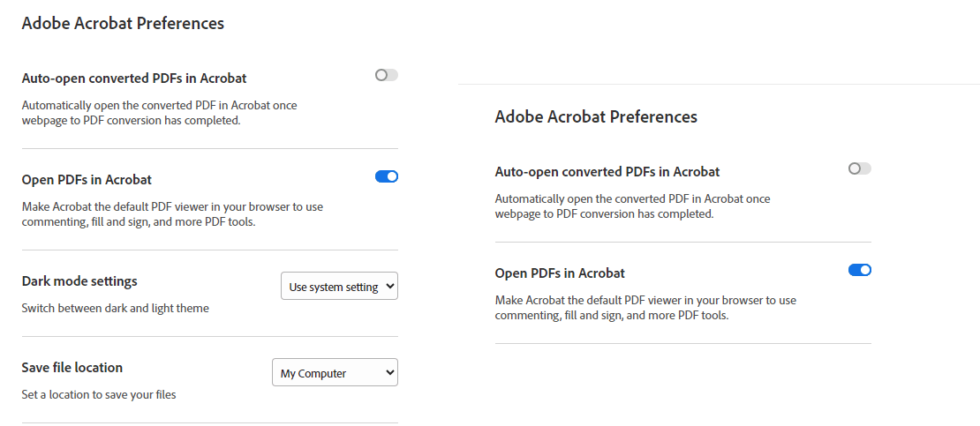Click "Switch between dark and light theme" text
This screenshot has width=980, height=426.
(x=115, y=309)
